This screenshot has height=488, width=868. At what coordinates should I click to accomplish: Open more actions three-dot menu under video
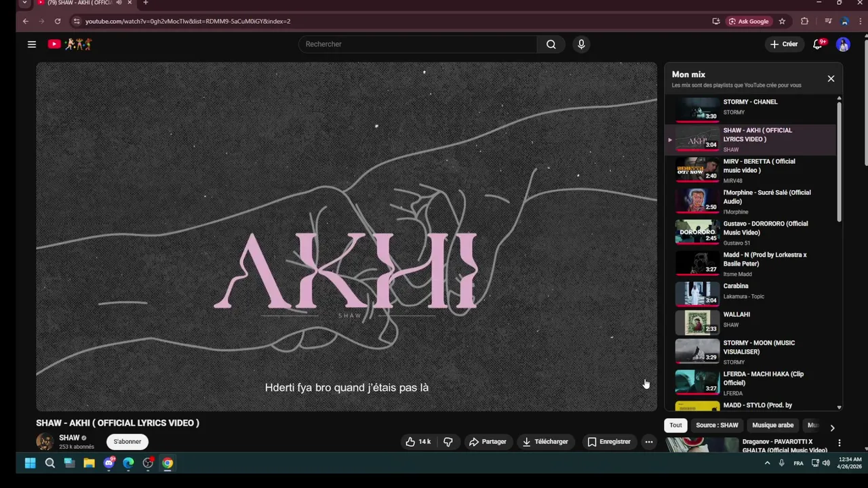(649, 442)
